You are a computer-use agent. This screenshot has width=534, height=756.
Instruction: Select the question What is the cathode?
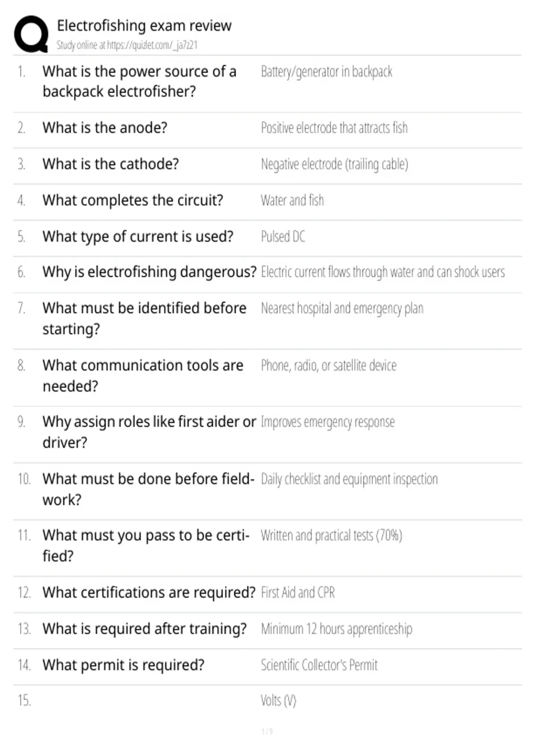point(111,164)
